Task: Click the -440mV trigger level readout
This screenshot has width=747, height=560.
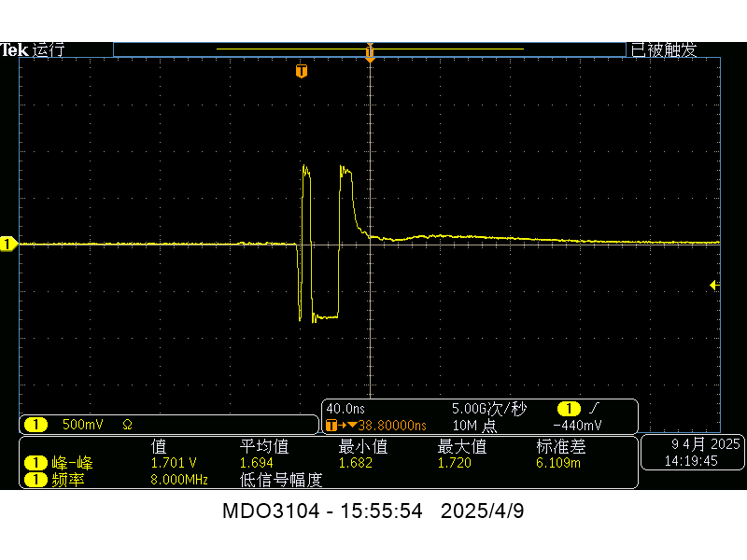Action: 577,426
